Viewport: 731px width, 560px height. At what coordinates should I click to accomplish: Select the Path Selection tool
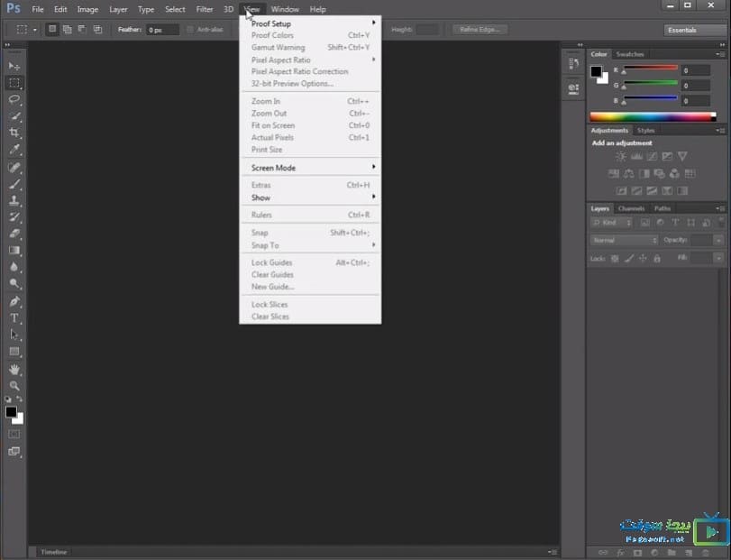pos(14,335)
